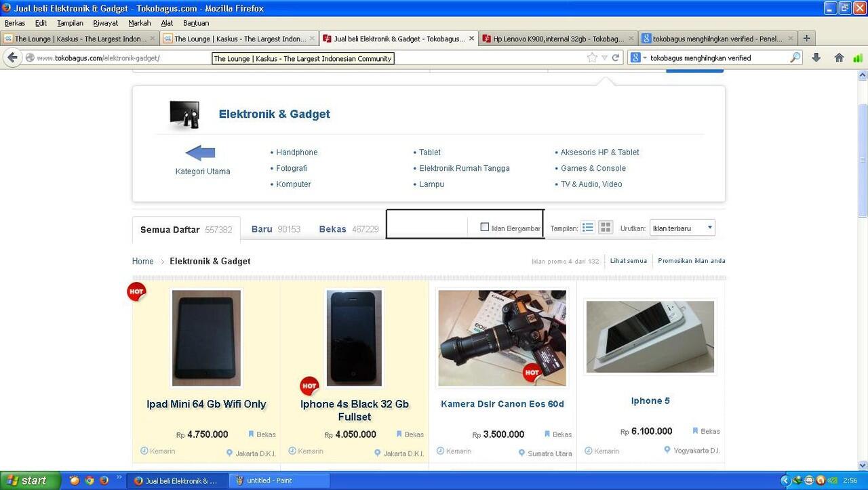Click HOT badge on Ipad Mini listing
The height and width of the screenshot is (490, 868).
click(x=136, y=291)
